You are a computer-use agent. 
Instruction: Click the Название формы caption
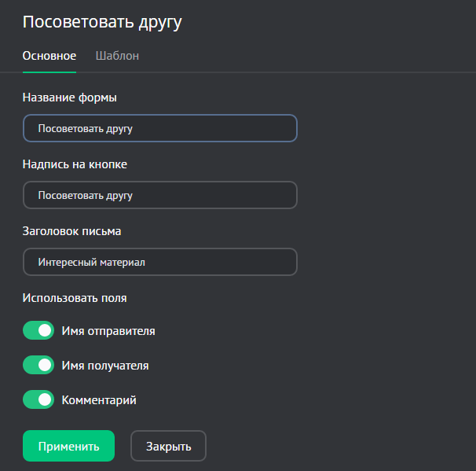[x=70, y=98]
